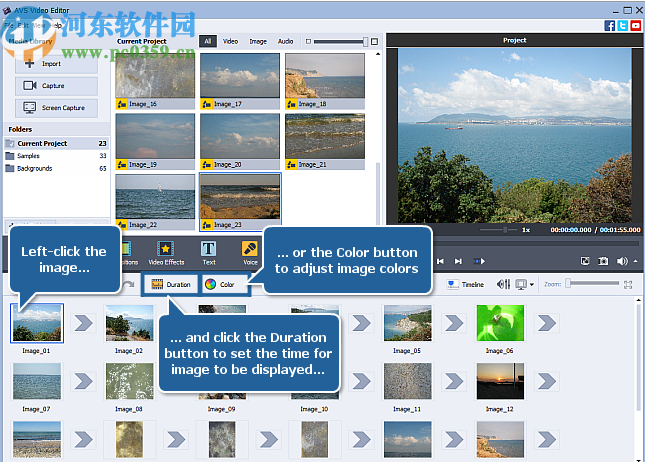Click the preview playback progress bar
The image size is (645, 462).
pyautogui.click(x=538, y=244)
